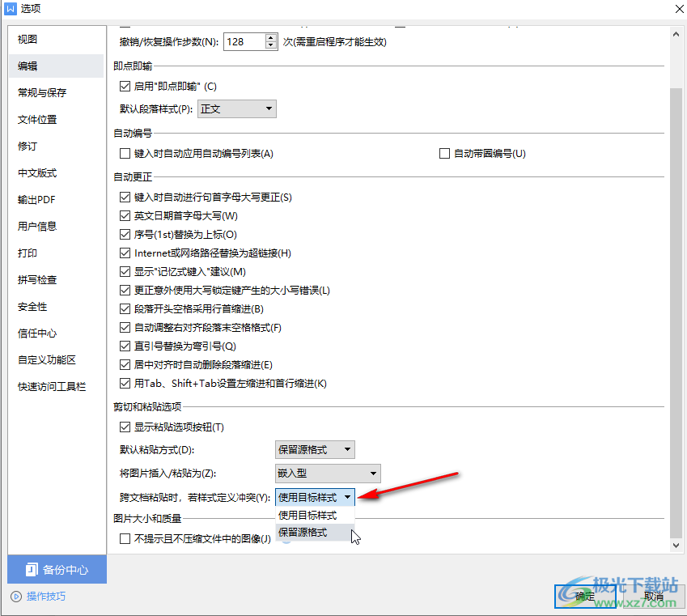Click the vertical scrollbar thumb
687x616 pixels.
[x=676, y=313]
